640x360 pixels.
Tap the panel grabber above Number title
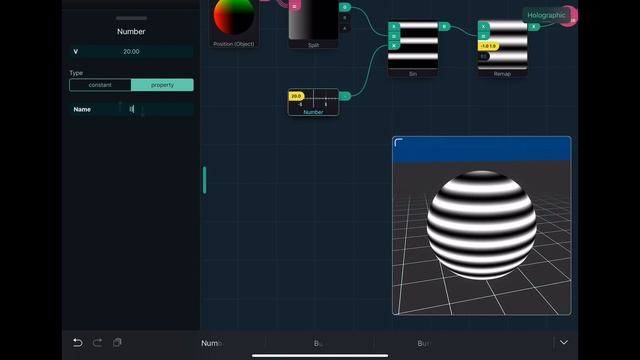[x=131, y=18]
